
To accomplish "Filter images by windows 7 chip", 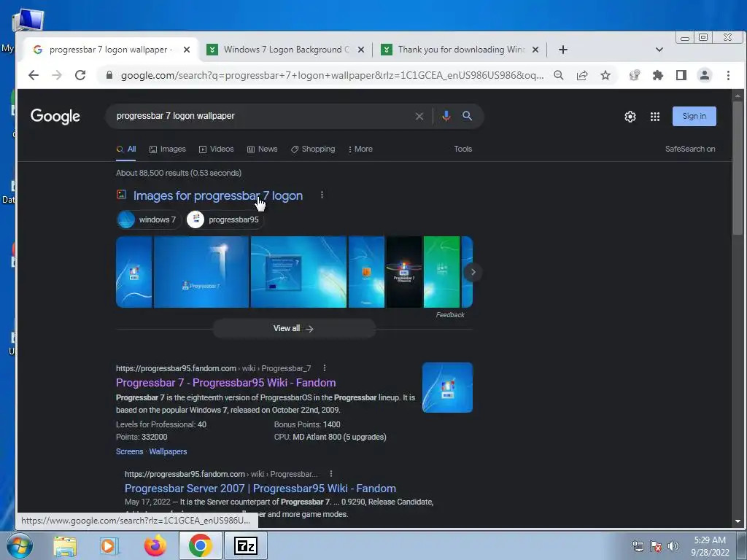I will 149,219.
